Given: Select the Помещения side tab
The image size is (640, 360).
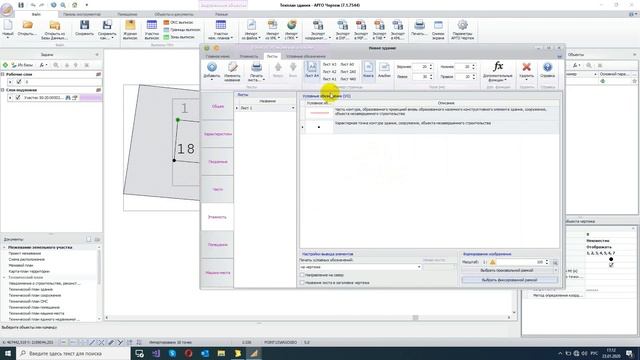Looking at the screenshot, I should [x=217, y=244].
